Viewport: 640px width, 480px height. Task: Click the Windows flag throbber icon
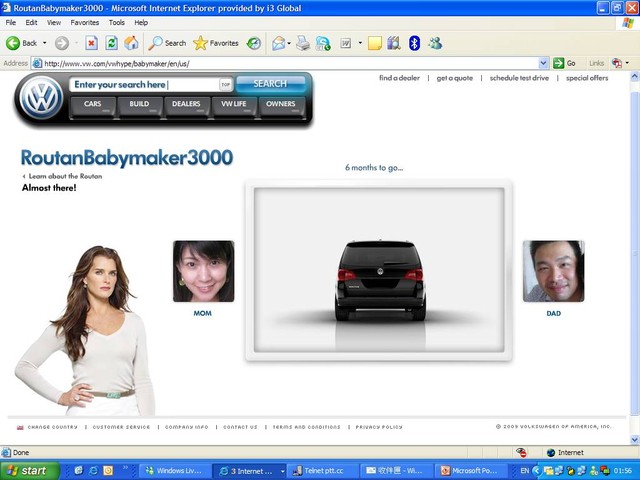(x=628, y=23)
